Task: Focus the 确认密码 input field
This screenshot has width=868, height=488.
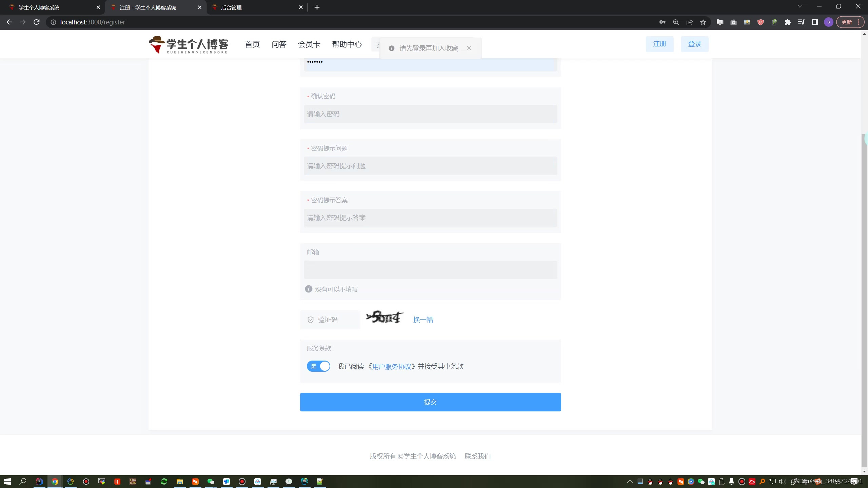Action: (430, 114)
